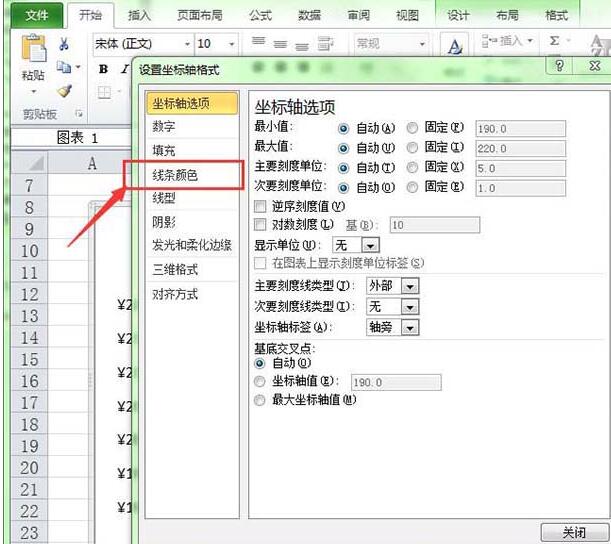Select Fixed for minimum value
The image size is (611, 544).
[x=412, y=127]
